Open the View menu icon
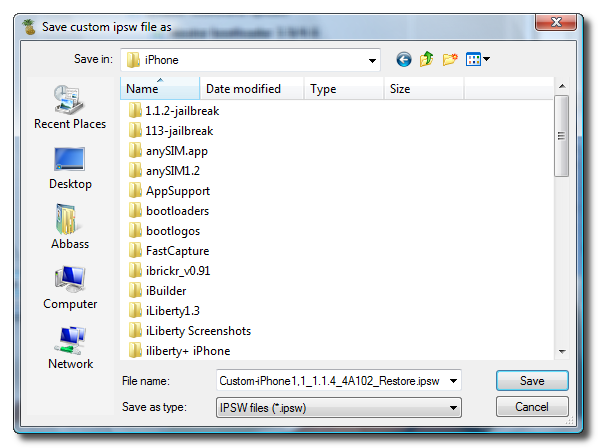The width and height of the screenshot is (598, 448). coord(473,59)
